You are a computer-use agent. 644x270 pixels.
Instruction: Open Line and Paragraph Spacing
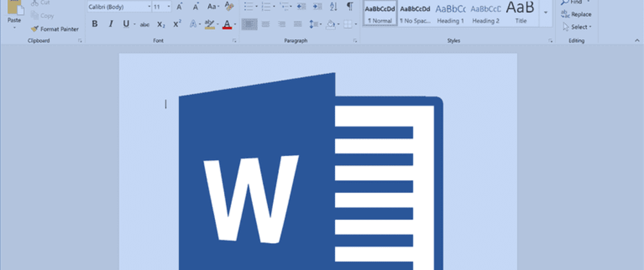click(316, 24)
